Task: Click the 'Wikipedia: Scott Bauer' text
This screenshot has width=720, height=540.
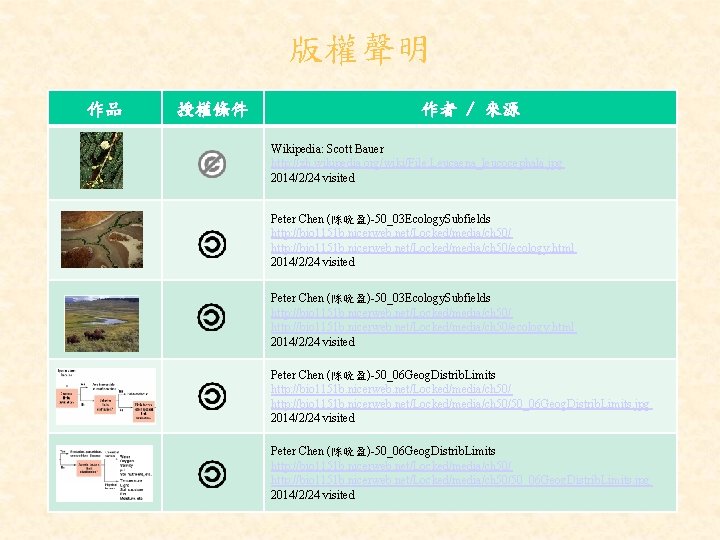Action: click(327, 149)
